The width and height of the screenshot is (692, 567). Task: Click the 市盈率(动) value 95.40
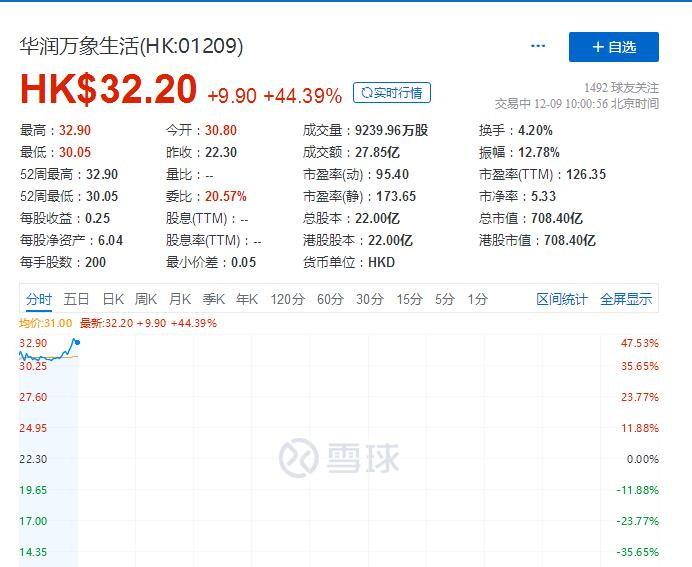tap(392, 174)
